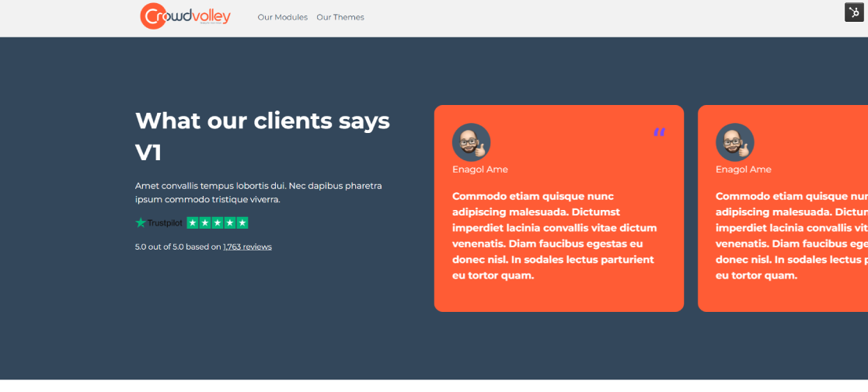The image size is (868, 392).
Task: Click the first Trustpilot rating star
Action: (193, 222)
